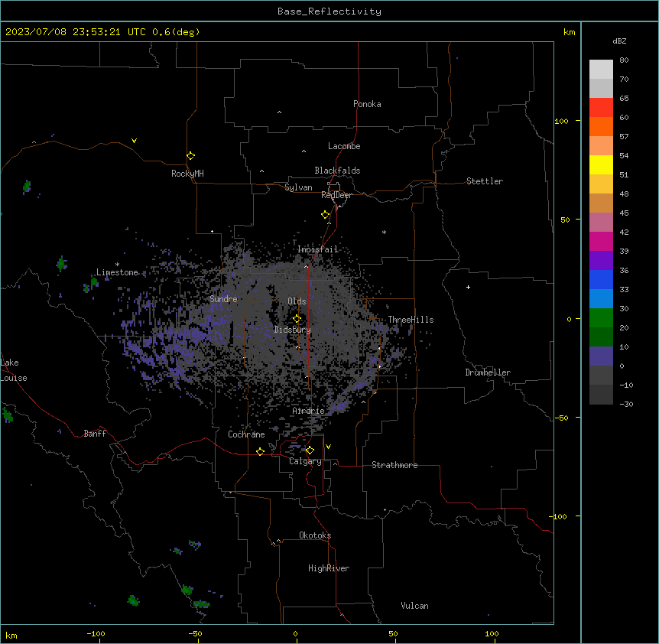Click the Blackfalds label
This screenshot has height=644, width=659.
click(x=337, y=171)
